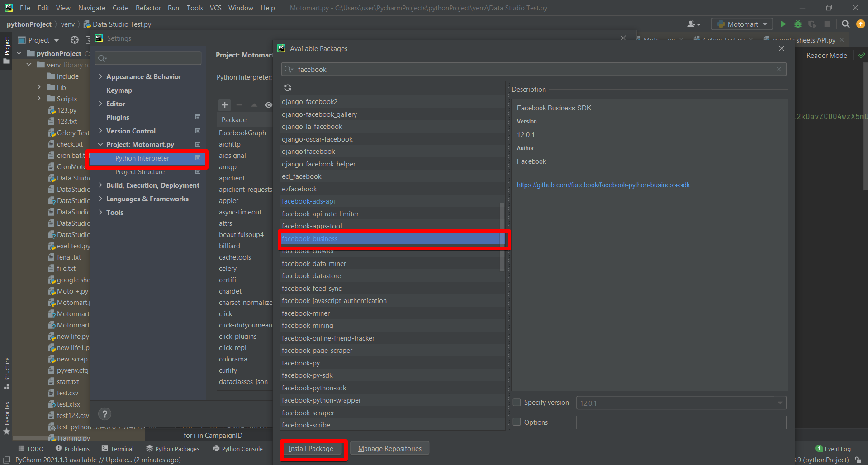The height and width of the screenshot is (465, 868).
Task: Enable the Specify version checkbox
Action: pyautogui.click(x=517, y=402)
